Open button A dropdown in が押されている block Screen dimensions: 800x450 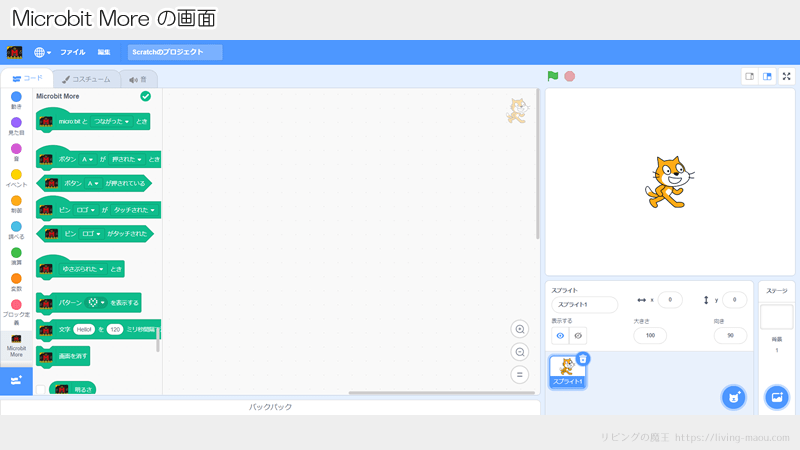92,183
